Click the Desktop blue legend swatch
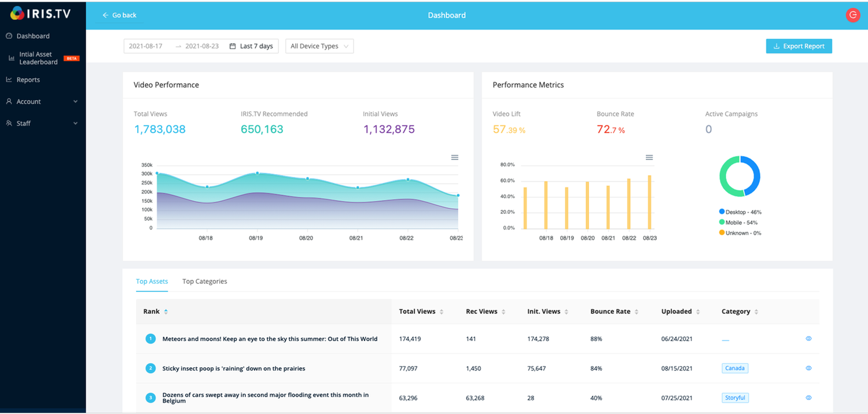This screenshot has height=414, width=868. click(722, 212)
